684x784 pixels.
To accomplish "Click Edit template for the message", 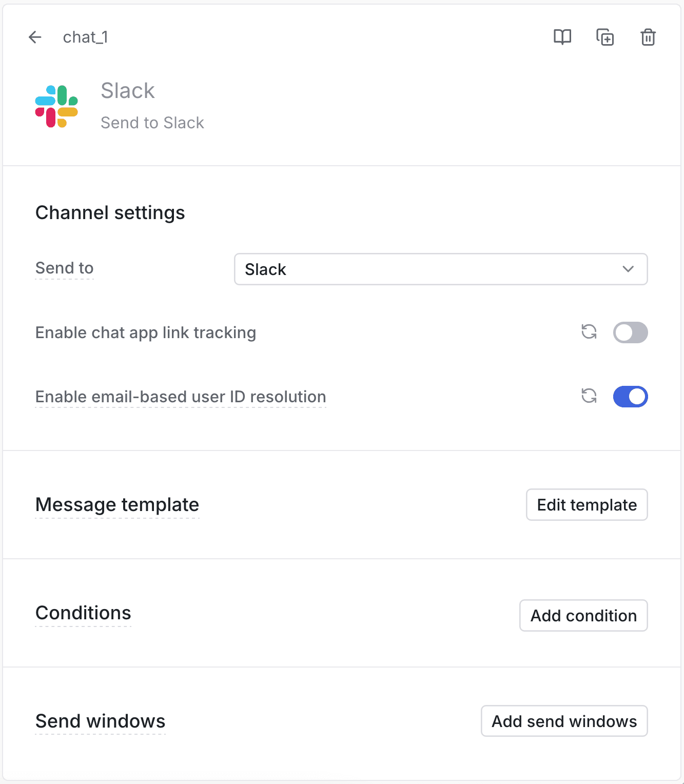I will [x=587, y=505].
